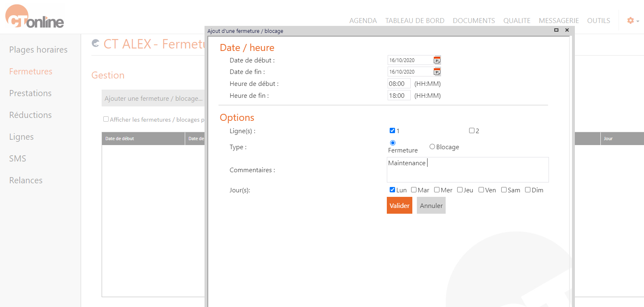
Task: Click inside the Commentaires text area
Action: [x=467, y=169]
